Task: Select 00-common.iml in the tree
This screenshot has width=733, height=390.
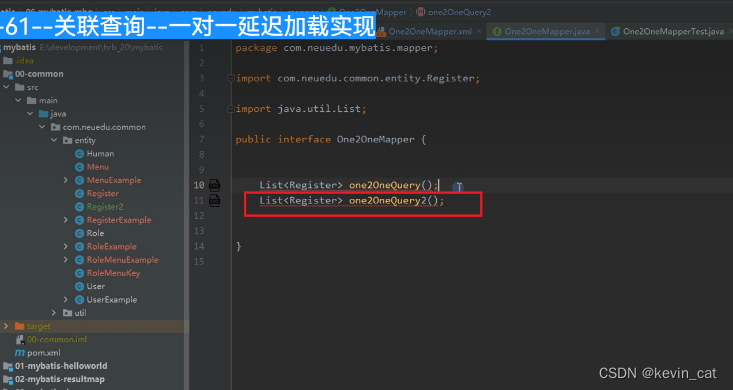Action: coord(57,339)
